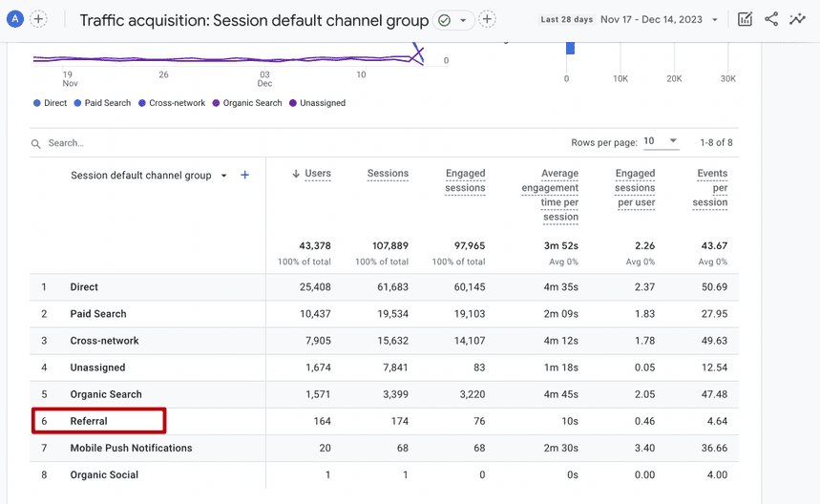
Task: Select the Unassigned row label in table
Action: (97, 367)
